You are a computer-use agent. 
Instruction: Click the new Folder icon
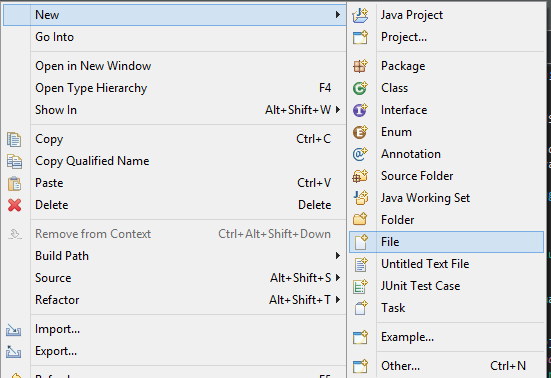(360, 220)
